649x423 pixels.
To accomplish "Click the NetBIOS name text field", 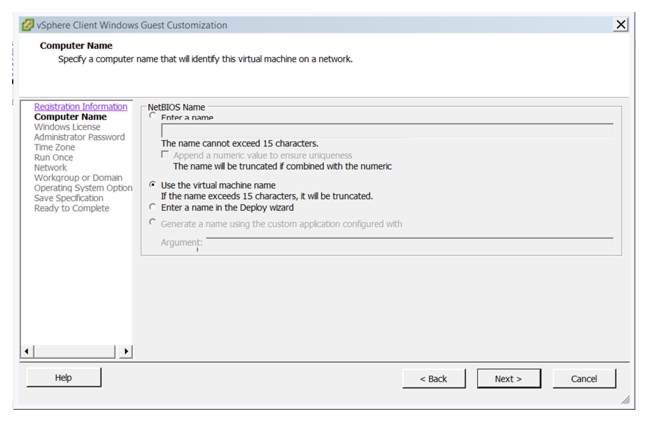I will click(x=387, y=130).
